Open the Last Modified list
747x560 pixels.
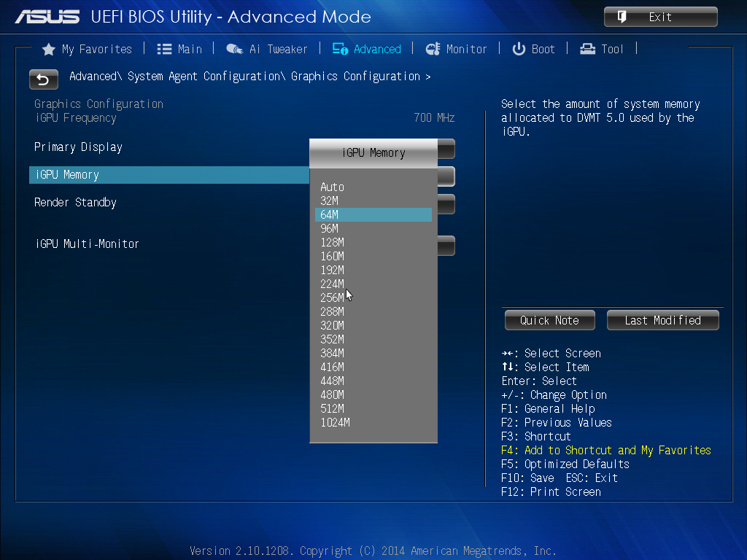(662, 321)
